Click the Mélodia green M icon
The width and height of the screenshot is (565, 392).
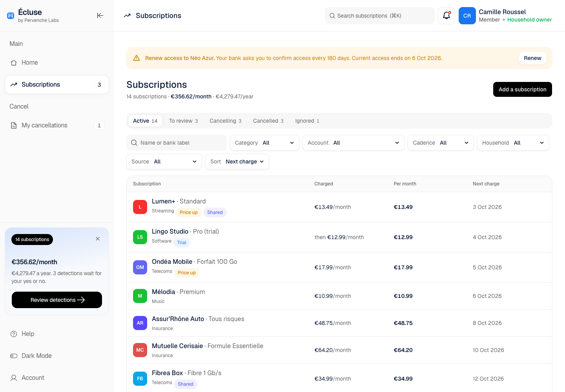[140, 296]
